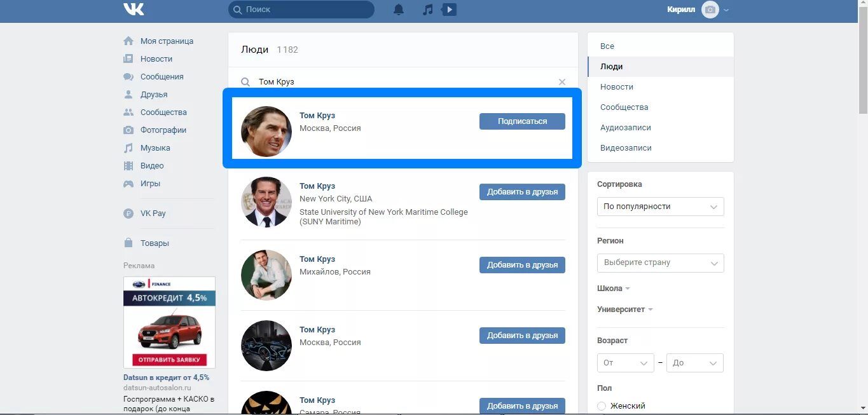Click the Игры gamepad icon
The image size is (868, 415).
[128, 184]
